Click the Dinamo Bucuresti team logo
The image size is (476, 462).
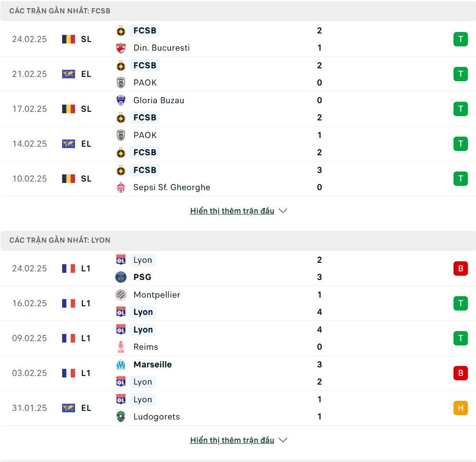tap(121, 48)
